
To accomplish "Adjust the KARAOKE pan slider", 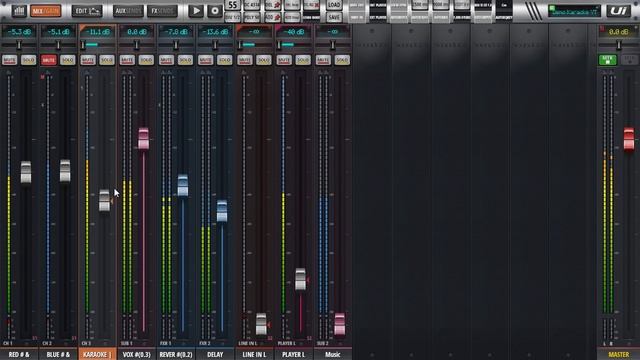I will (97, 44).
